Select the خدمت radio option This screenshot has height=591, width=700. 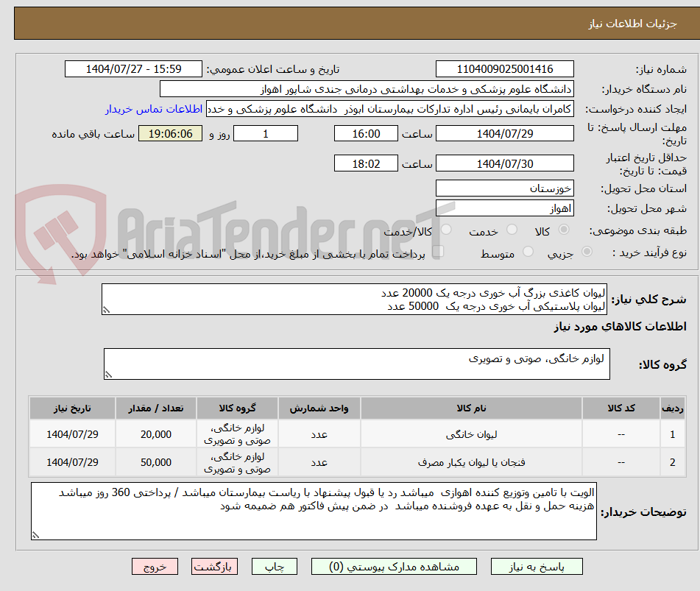pyautogui.click(x=511, y=228)
